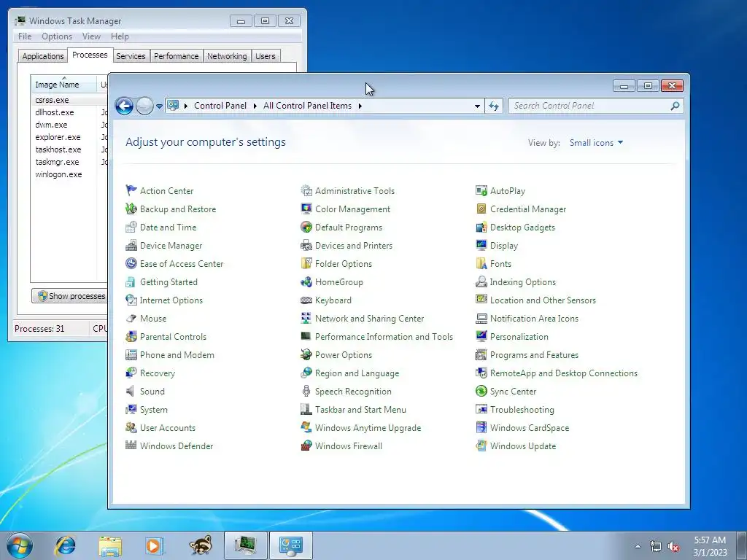Open the Performance Information and Tools link
Viewport: 747px width, 560px height.
coord(384,336)
